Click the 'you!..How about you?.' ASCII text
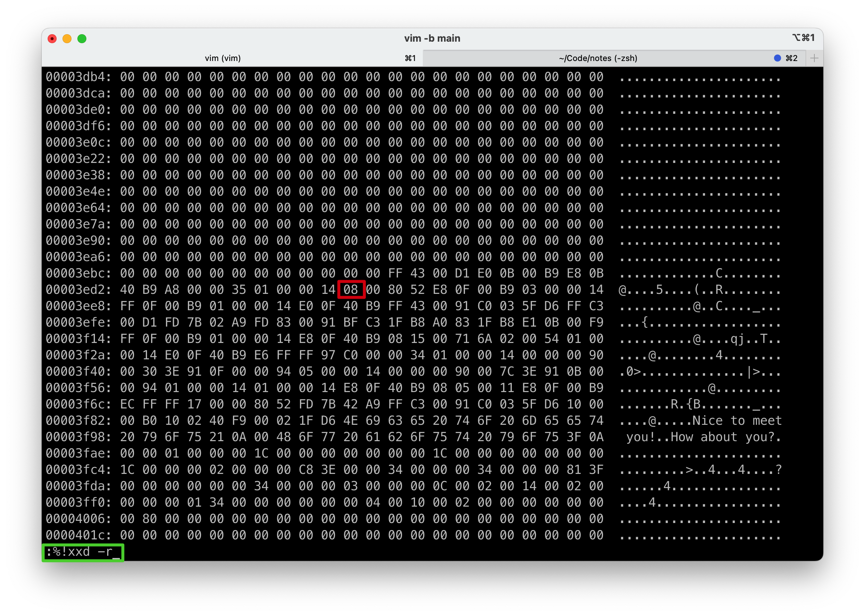Viewport: 865px width, 616px height. (x=703, y=437)
